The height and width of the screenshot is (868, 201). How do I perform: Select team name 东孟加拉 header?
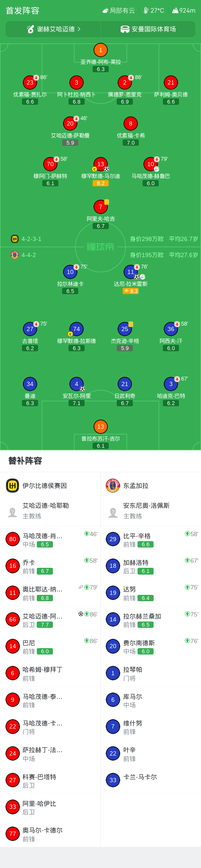click(x=136, y=486)
